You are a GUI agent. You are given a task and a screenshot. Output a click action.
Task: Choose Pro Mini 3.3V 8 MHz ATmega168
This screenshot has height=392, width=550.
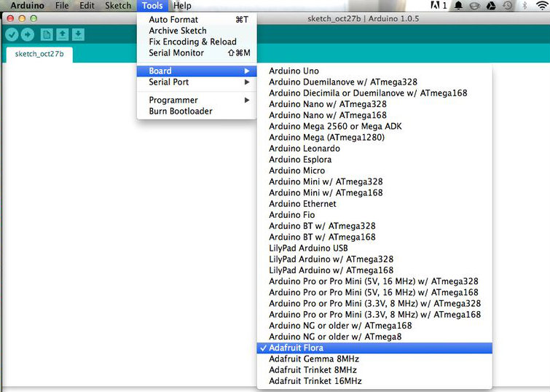point(374,315)
